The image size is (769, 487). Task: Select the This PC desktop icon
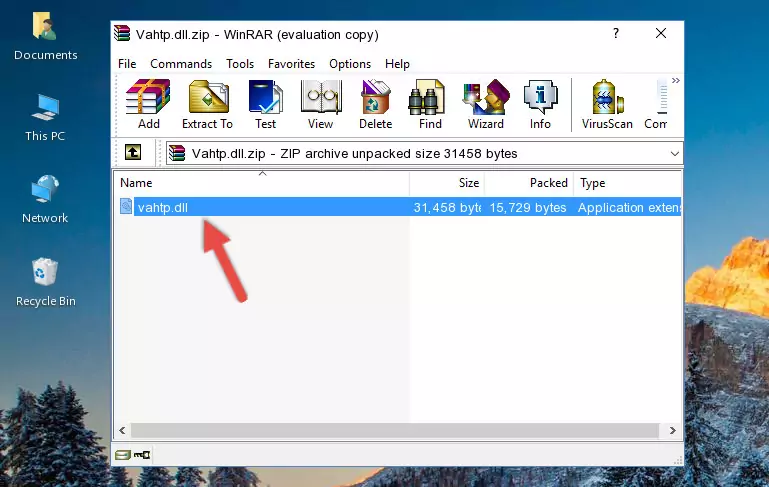[x=45, y=118]
